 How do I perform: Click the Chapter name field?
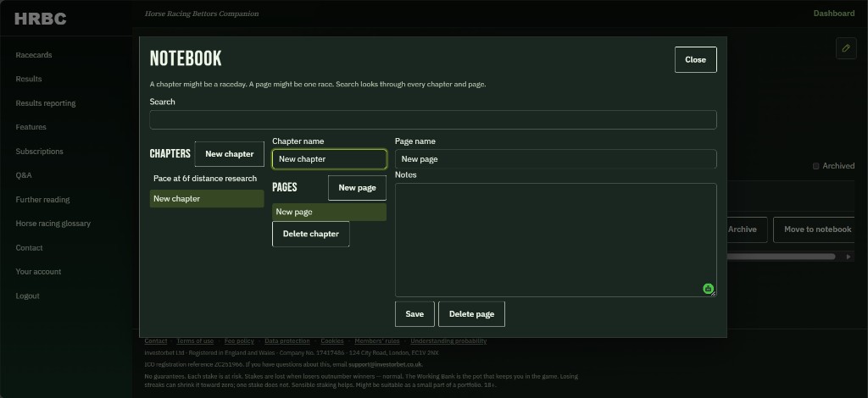coord(330,159)
